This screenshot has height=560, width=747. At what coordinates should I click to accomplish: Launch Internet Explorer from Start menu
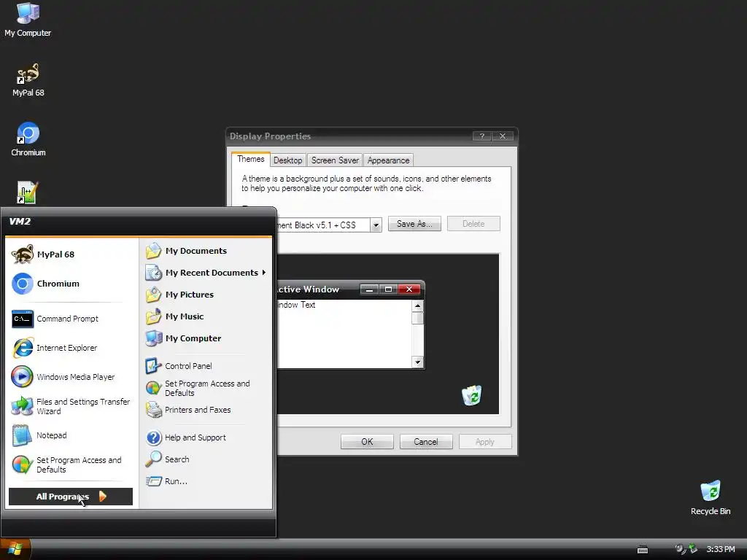pos(71,348)
